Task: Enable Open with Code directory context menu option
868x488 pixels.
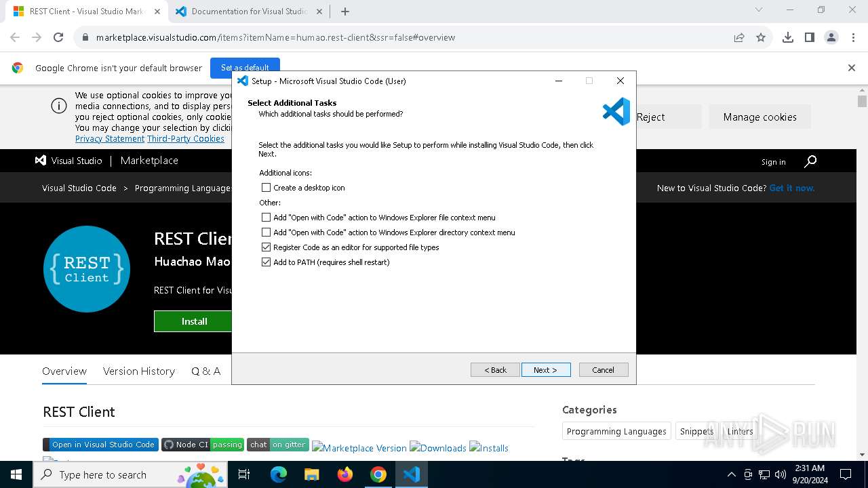Action: [266, 232]
